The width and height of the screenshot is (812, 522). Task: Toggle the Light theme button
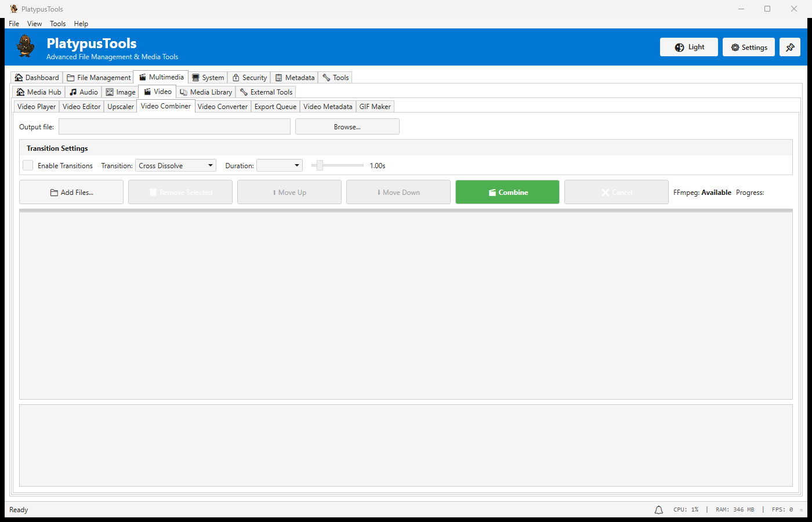[x=688, y=48]
